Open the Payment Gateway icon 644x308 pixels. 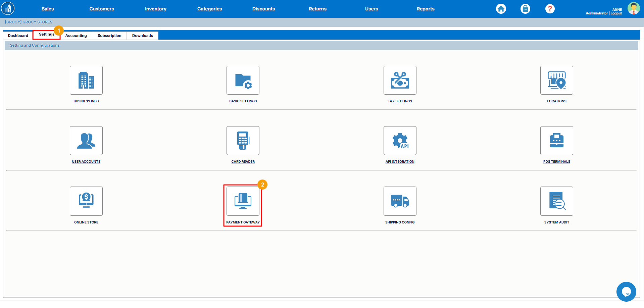coord(243,201)
